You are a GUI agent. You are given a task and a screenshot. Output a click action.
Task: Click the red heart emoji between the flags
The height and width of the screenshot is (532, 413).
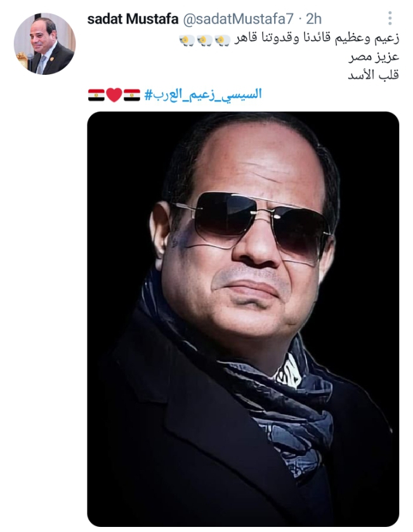(114, 95)
